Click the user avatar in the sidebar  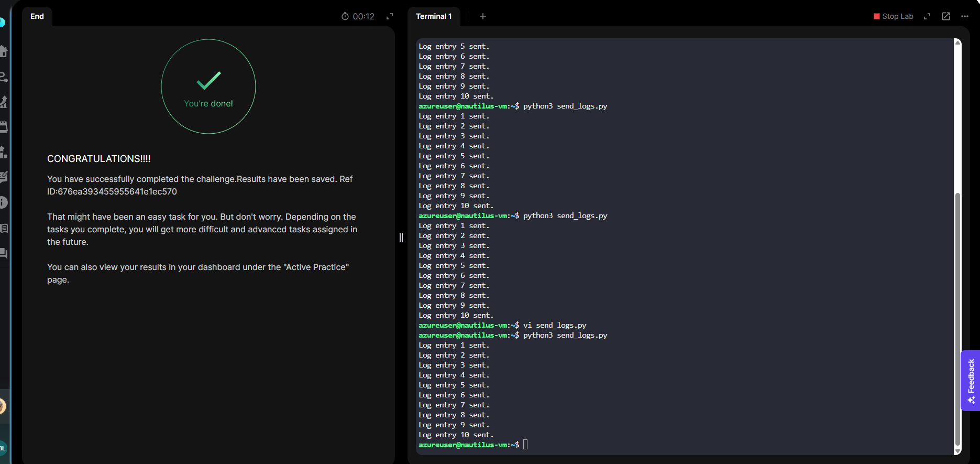tap(2, 406)
